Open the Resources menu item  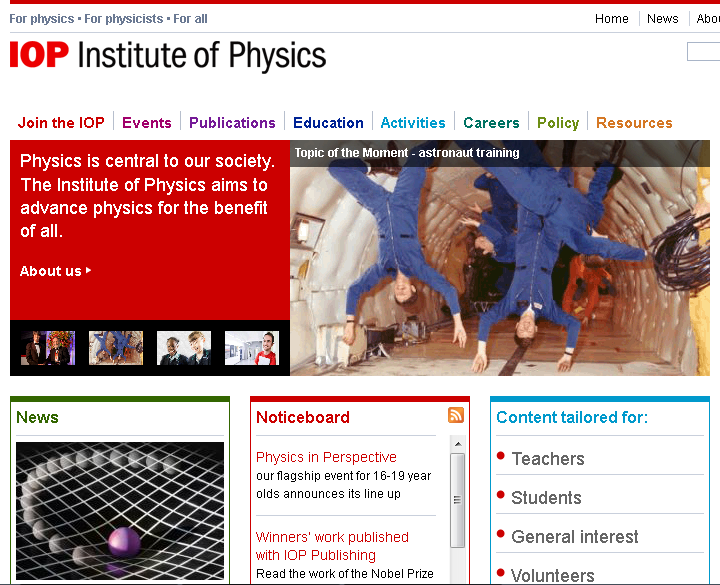pos(634,123)
